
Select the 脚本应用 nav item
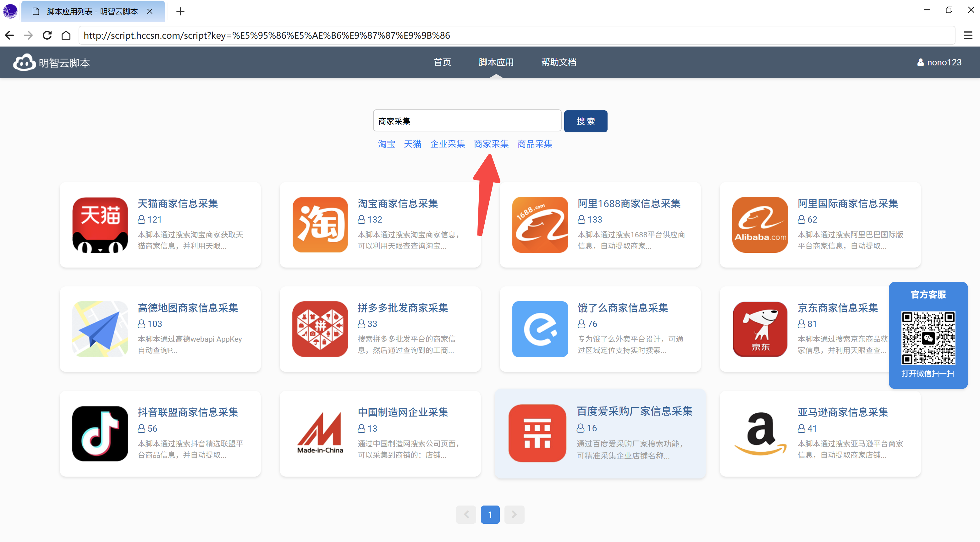coord(496,63)
